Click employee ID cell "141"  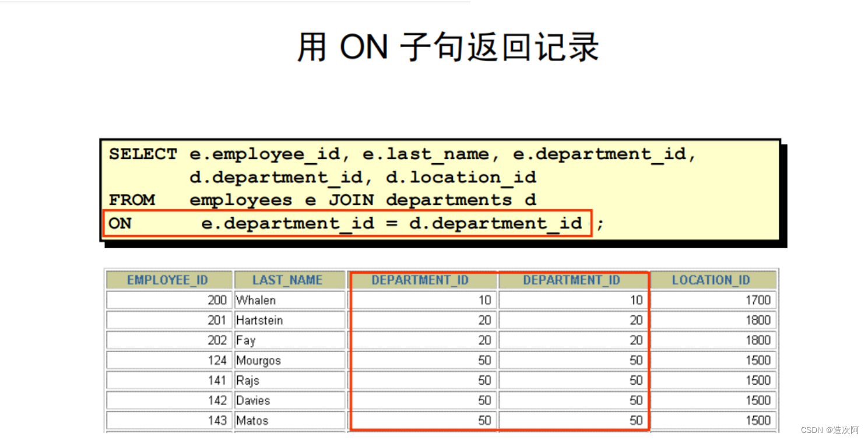tap(168, 380)
